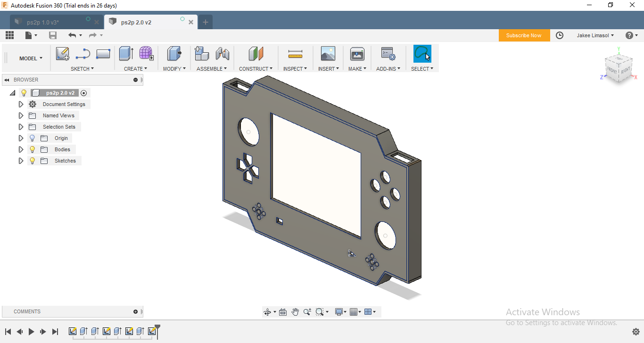This screenshot has height=343, width=644.
Task: Open the ASSEMBLE menu
Action: point(212,69)
